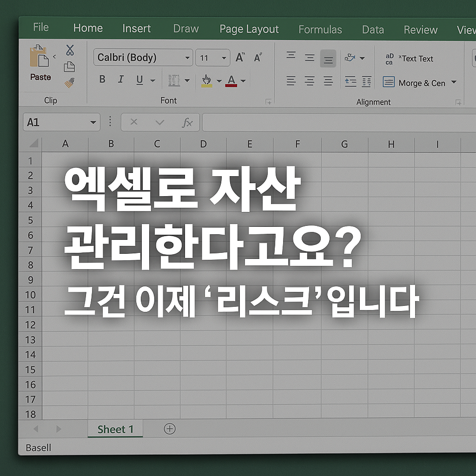476x476 pixels.
Task: Expand the Orientation dropdown arrow
Action: (x=362, y=58)
